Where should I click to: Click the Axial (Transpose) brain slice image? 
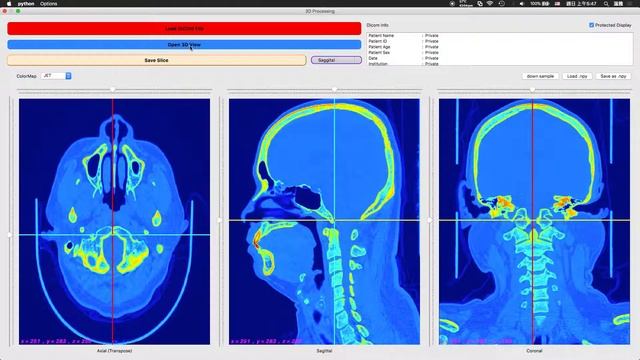pyautogui.click(x=114, y=222)
